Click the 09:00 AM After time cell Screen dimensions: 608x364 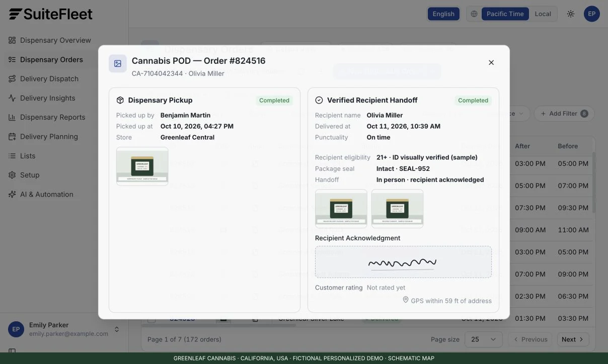tap(530, 230)
